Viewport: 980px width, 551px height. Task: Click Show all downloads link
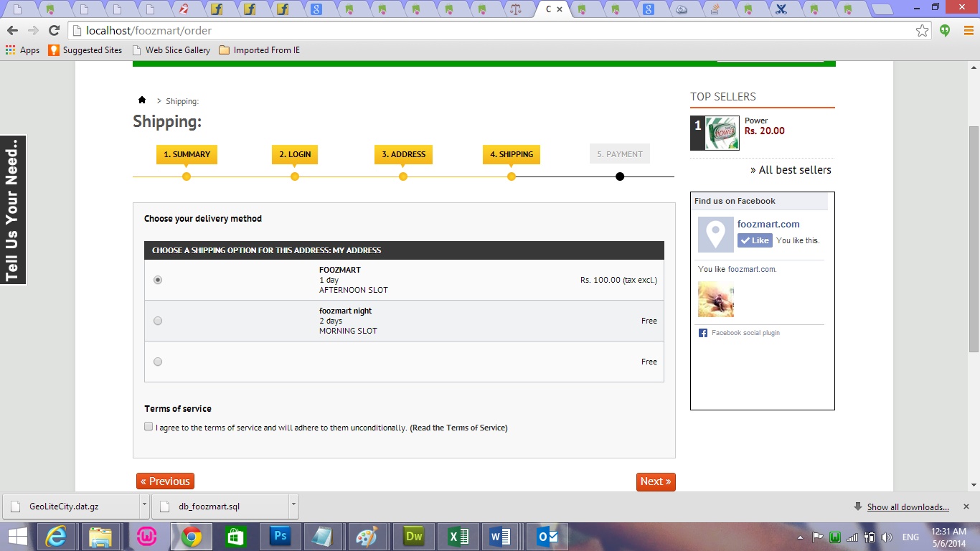908,507
